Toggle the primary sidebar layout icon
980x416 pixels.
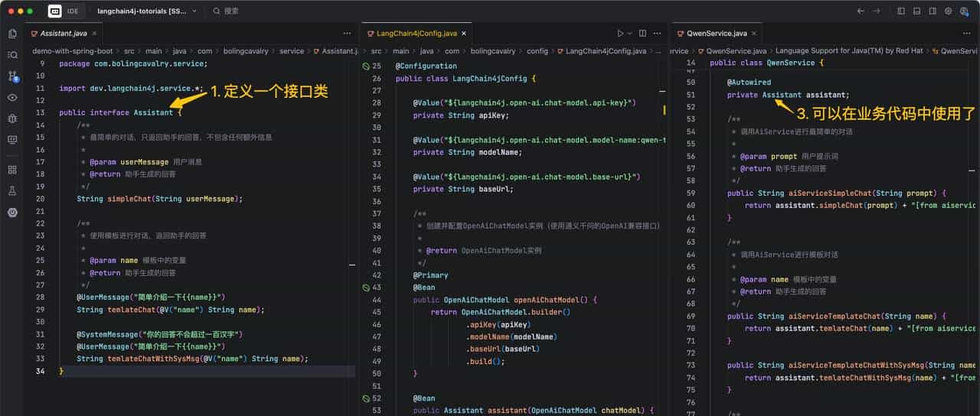pyautogui.click(x=901, y=11)
